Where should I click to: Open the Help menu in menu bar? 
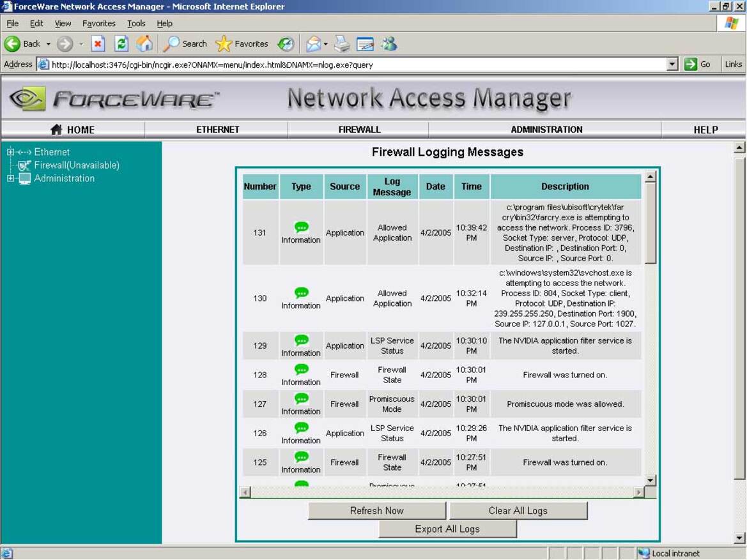[x=164, y=24]
